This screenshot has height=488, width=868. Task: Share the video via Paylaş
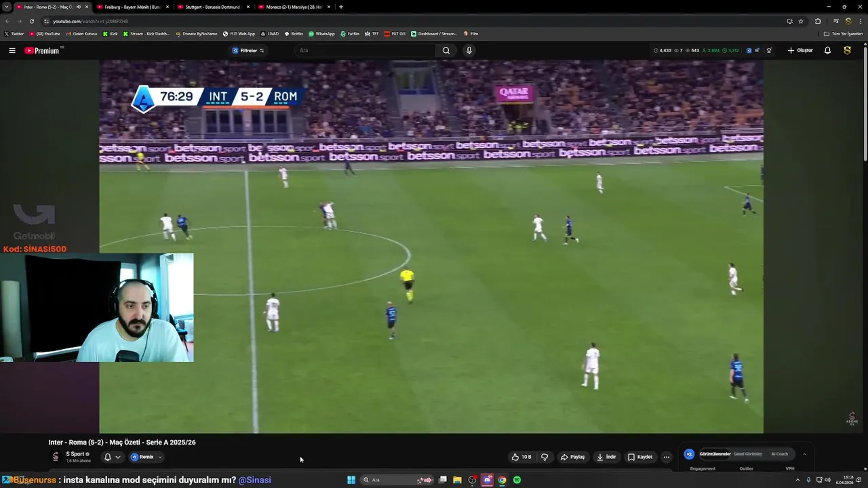(572, 457)
